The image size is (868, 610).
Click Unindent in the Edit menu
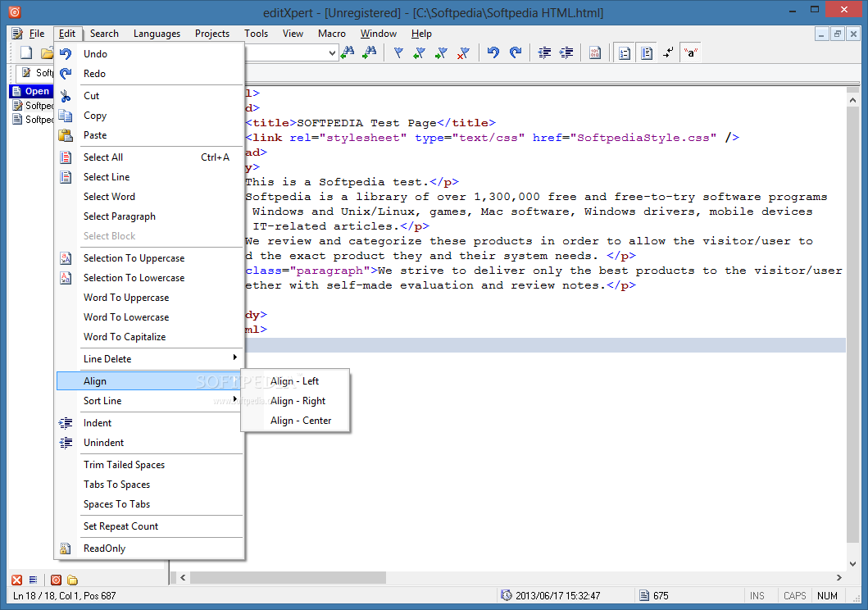[149, 442]
